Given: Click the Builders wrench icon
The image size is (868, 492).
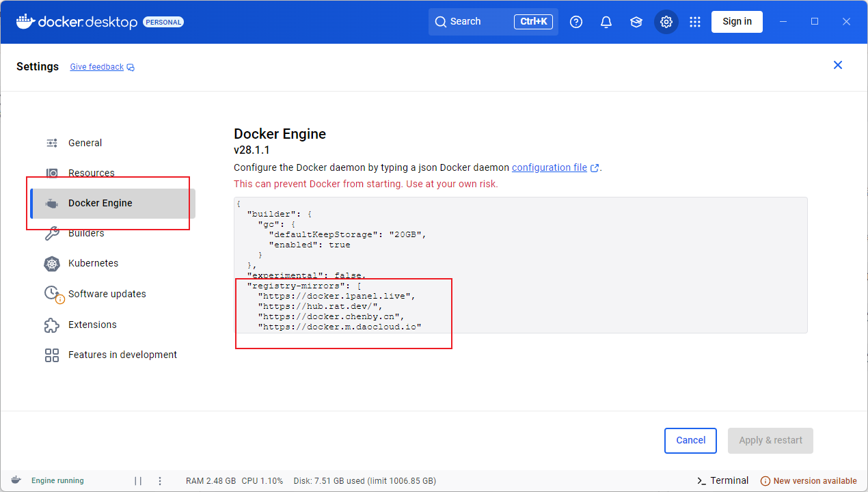Looking at the screenshot, I should click(52, 233).
